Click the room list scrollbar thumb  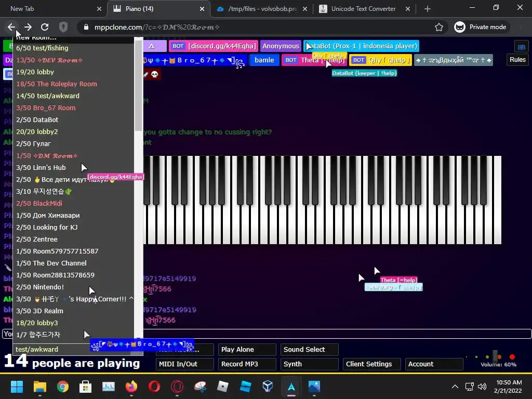pyautogui.click(x=138, y=86)
